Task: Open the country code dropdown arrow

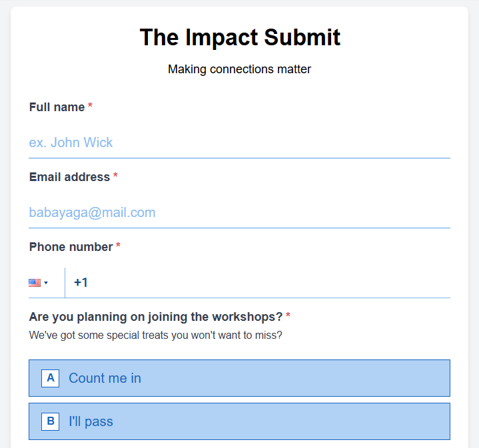Action: tap(46, 283)
